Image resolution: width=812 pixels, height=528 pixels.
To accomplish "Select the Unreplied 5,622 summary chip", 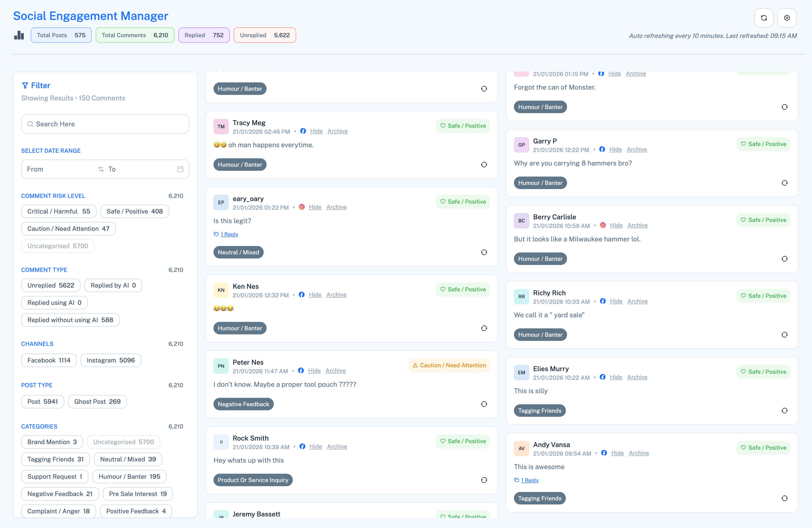I will (264, 35).
